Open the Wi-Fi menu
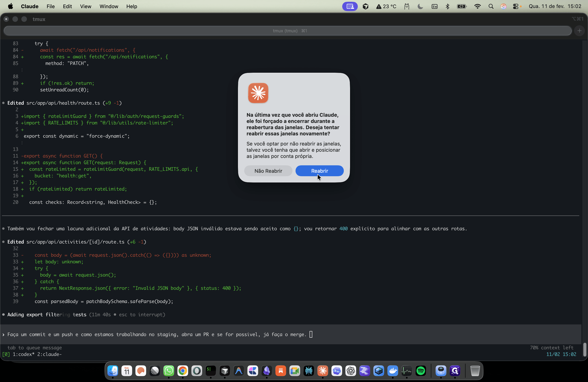The height and width of the screenshot is (382, 588). point(477,6)
